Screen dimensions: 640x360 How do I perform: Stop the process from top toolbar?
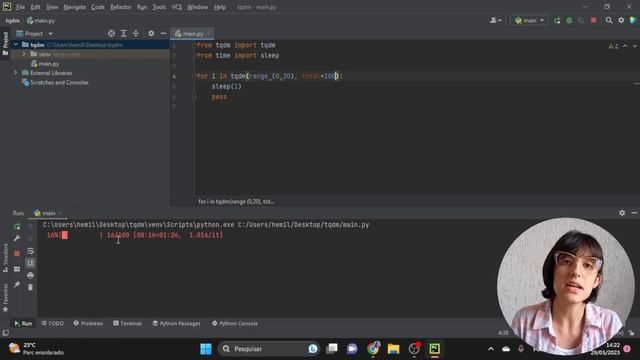click(593, 20)
